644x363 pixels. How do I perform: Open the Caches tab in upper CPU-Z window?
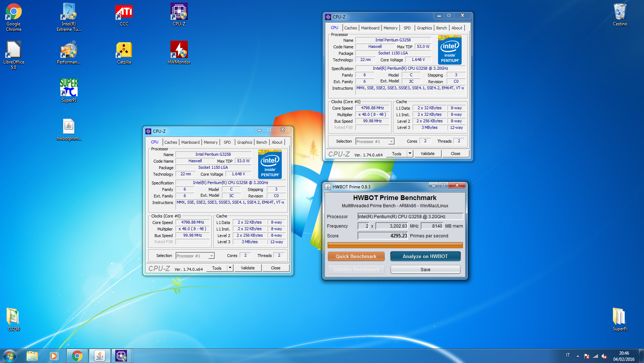[x=350, y=28]
